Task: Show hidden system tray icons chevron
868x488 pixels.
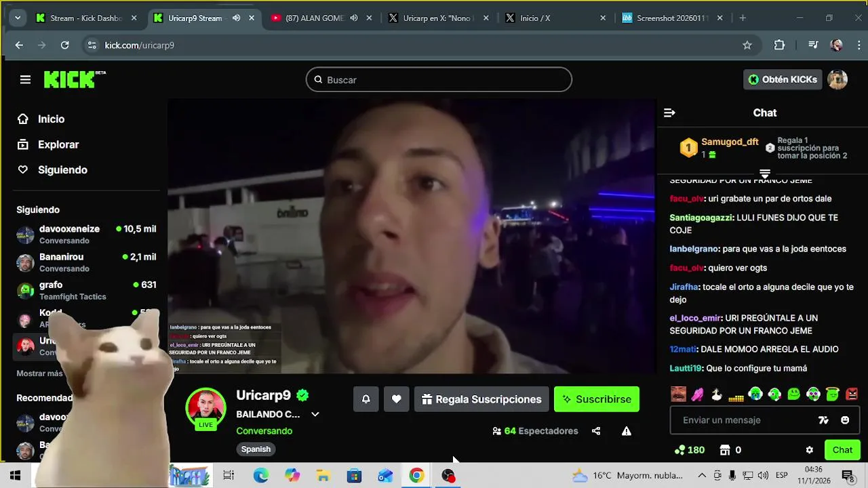Action: point(702,476)
